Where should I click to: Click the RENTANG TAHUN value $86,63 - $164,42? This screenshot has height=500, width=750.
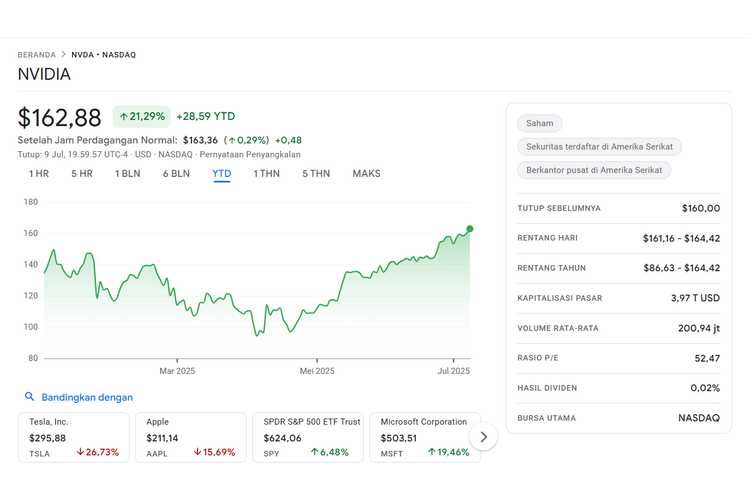pyautogui.click(x=681, y=268)
